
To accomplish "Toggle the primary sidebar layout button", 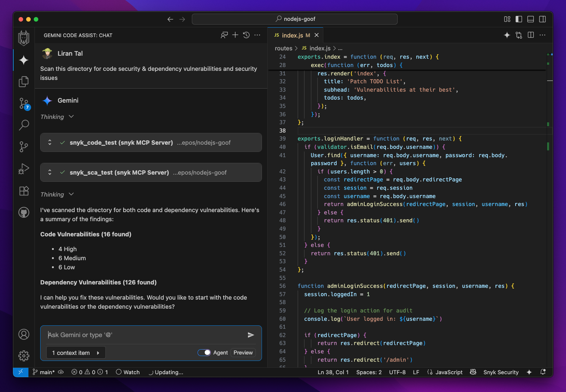I will 519,19.
